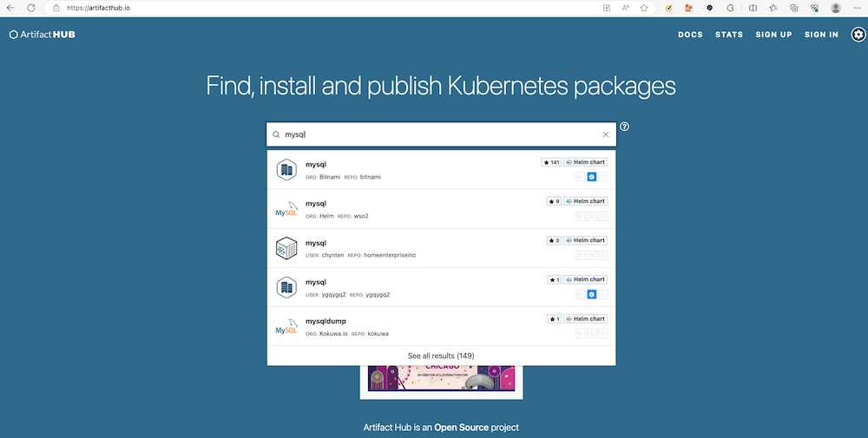Open browser extensions puzzle icon
Screen dimensions: 868x438
click(x=730, y=9)
